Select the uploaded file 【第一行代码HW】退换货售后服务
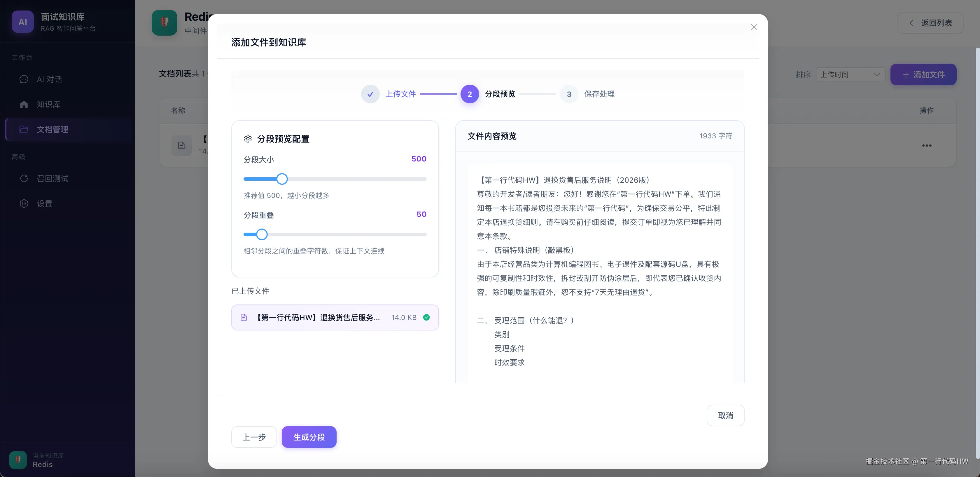 (335, 318)
